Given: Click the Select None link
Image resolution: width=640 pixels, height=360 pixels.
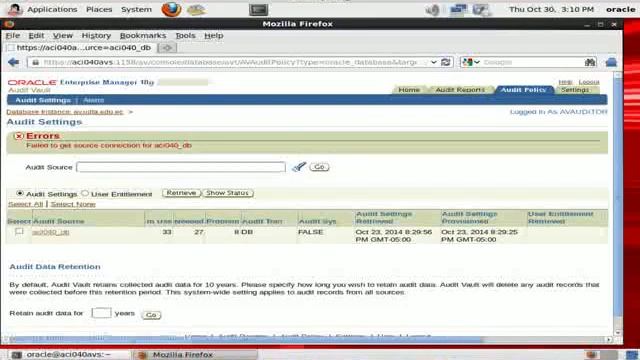Looking at the screenshot, I should coord(73,204).
